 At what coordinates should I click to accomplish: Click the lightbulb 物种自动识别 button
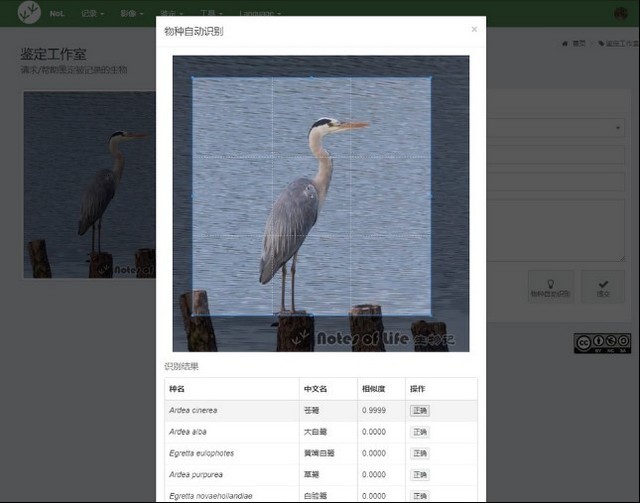coord(551,287)
